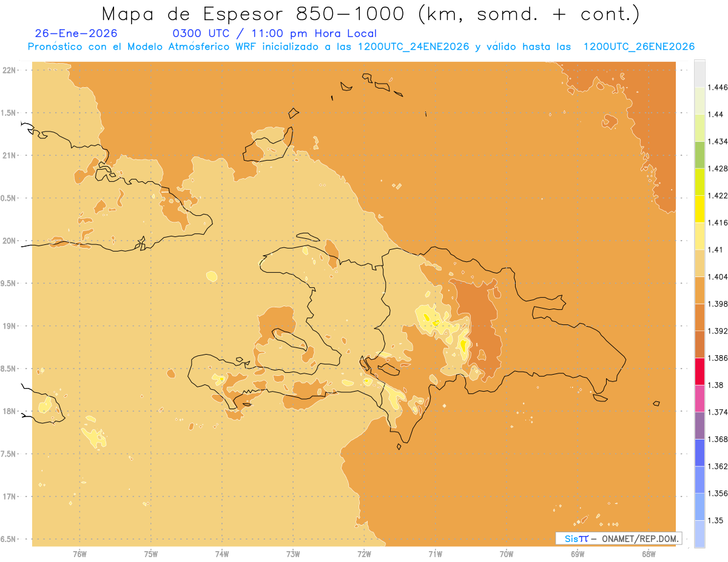Screen dimensions: 728x562
Task: Click the color bar value '1.392'
Action: 718,331
